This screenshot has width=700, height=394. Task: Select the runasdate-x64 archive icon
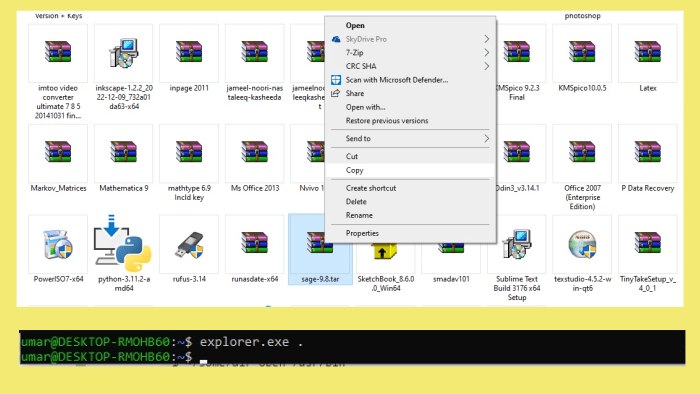[254, 243]
